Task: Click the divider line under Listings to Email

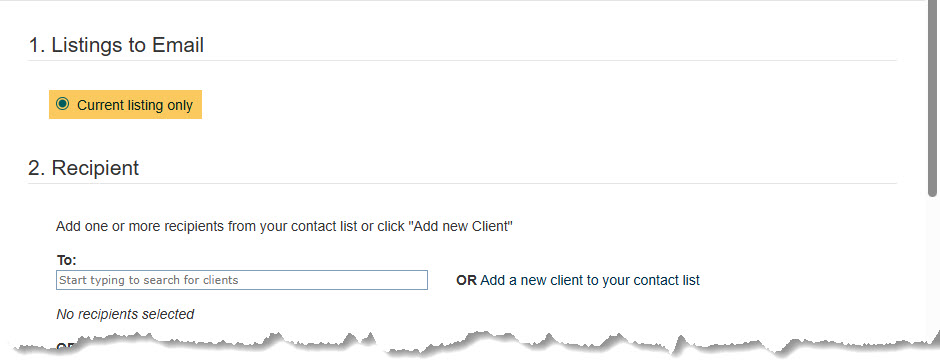Action: (x=462, y=60)
